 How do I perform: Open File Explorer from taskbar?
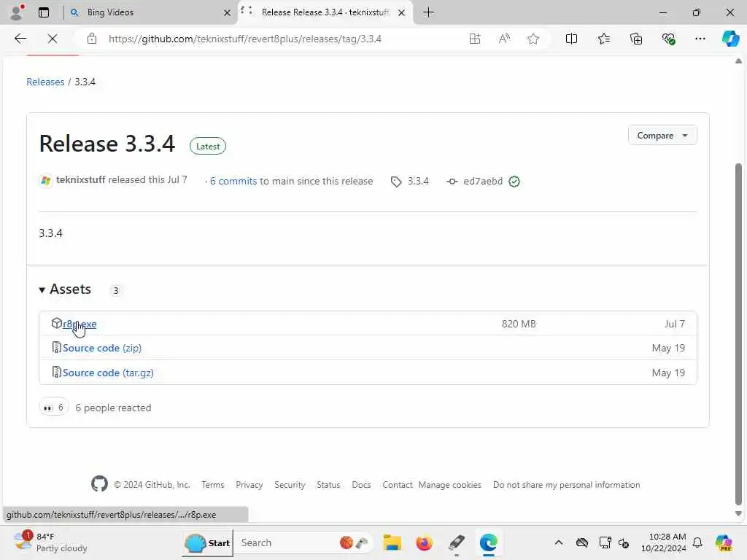[392, 542]
